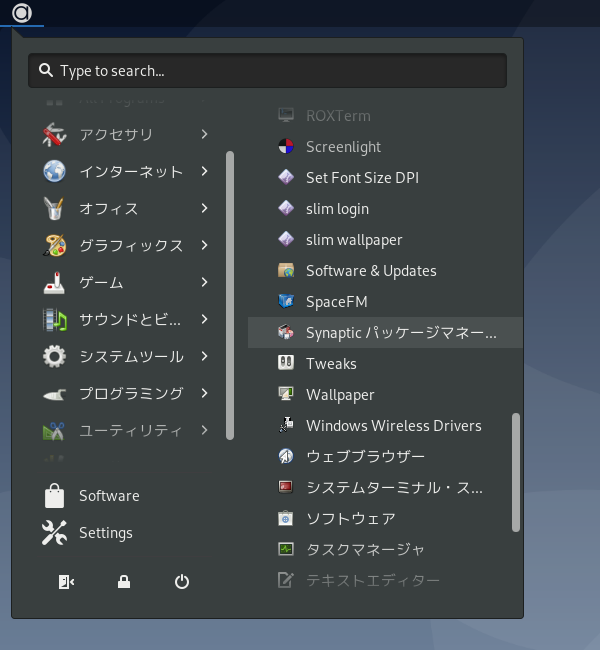Click the Wallpaper label
This screenshot has width=600, height=650.
pos(340,395)
